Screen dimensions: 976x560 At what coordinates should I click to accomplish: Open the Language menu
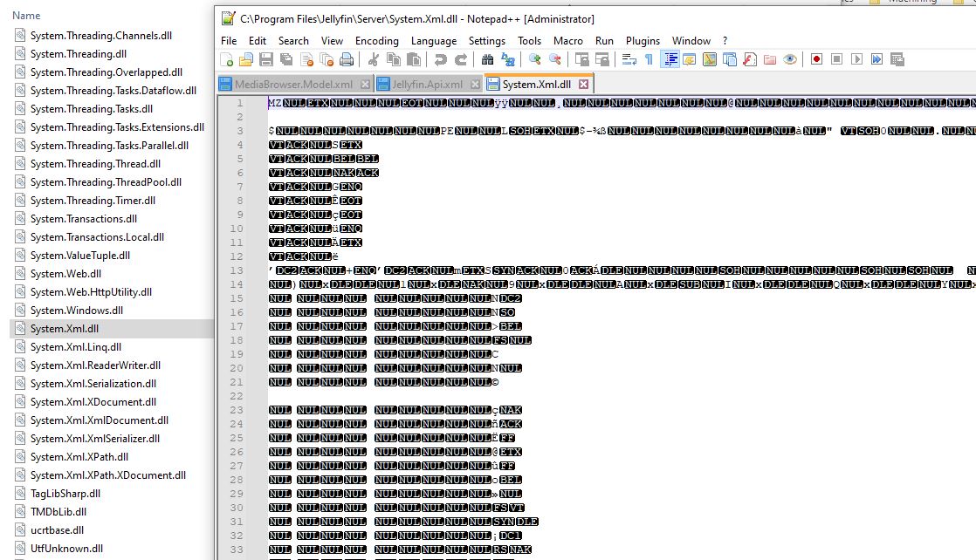click(434, 41)
